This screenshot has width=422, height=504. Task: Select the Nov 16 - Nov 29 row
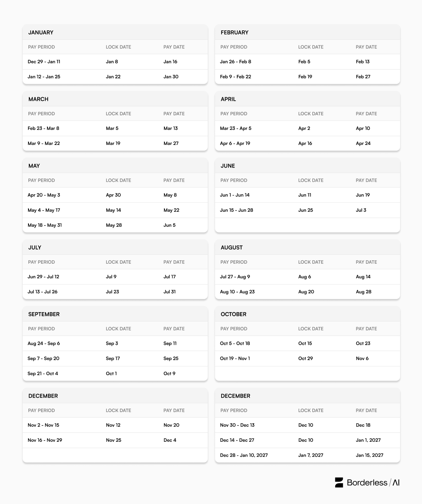(115, 440)
